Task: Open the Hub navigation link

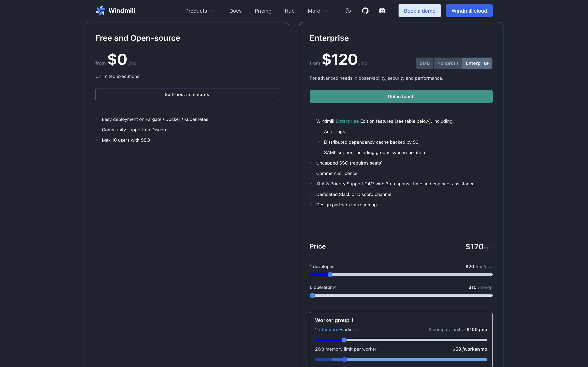Action: [x=289, y=11]
